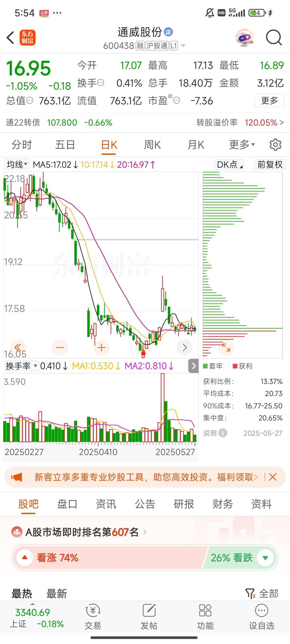Open the 公告 tab
This screenshot has height=644, width=290.
click(x=145, y=504)
